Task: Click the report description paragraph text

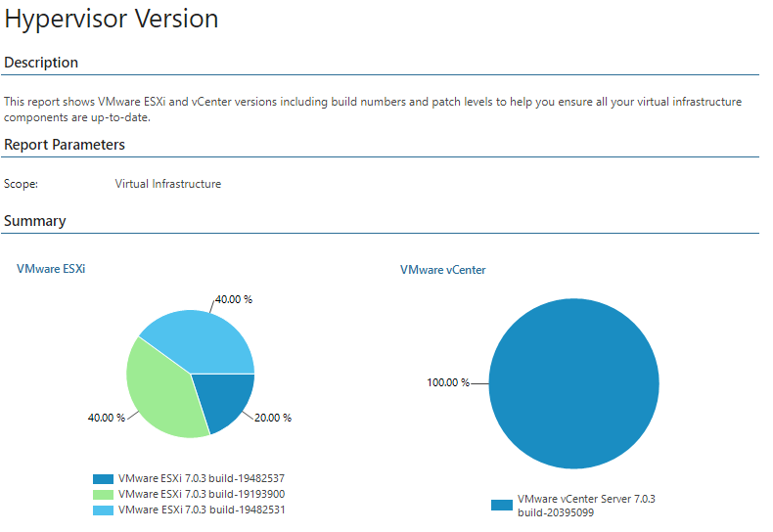Action: pos(373,110)
